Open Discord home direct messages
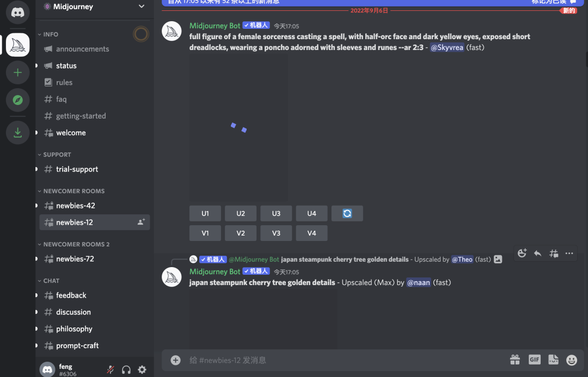Viewport: 588px width, 377px height. tap(17, 13)
